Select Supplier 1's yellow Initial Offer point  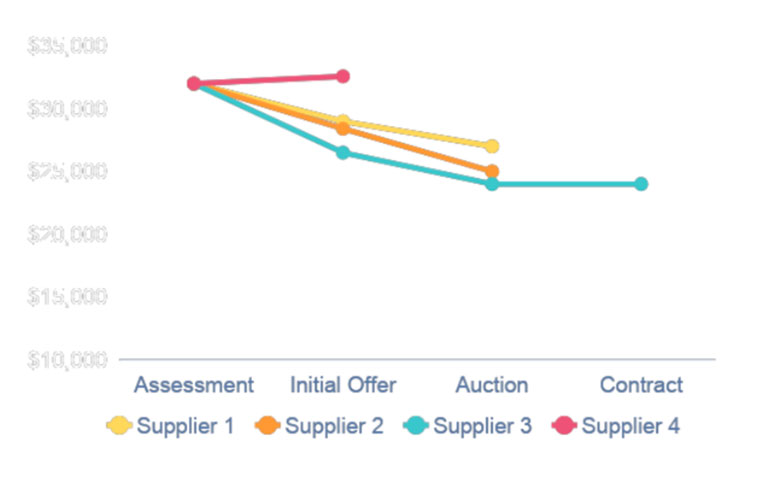[343, 121]
